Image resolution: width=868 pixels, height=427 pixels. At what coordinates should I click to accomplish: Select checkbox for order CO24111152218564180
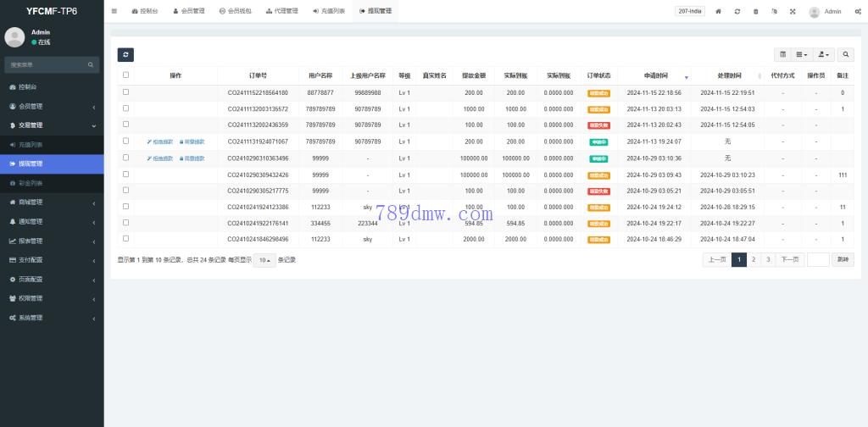[x=126, y=91]
